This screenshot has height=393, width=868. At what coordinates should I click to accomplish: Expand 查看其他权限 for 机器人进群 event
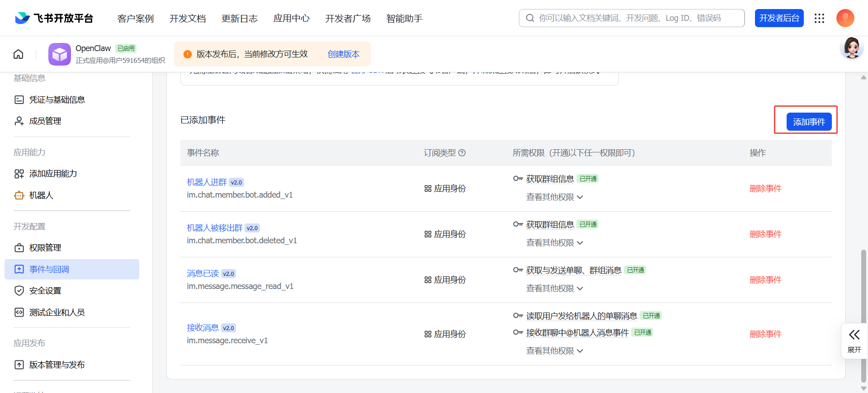coord(554,197)
